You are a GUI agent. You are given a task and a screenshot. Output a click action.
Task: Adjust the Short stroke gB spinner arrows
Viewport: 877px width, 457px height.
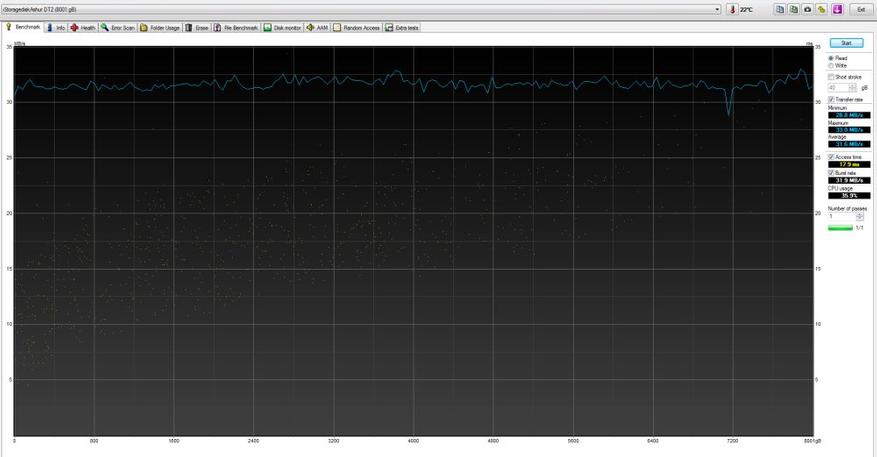pos(852,88)
